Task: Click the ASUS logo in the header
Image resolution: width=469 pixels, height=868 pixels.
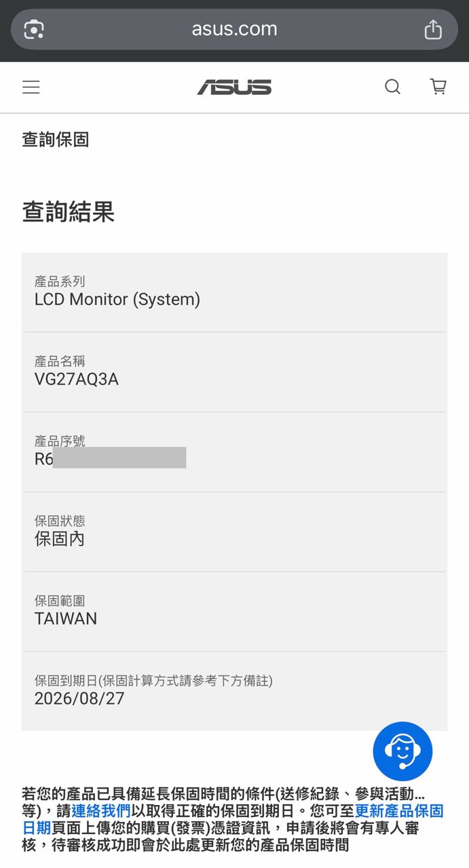Action: coord(234,87)
